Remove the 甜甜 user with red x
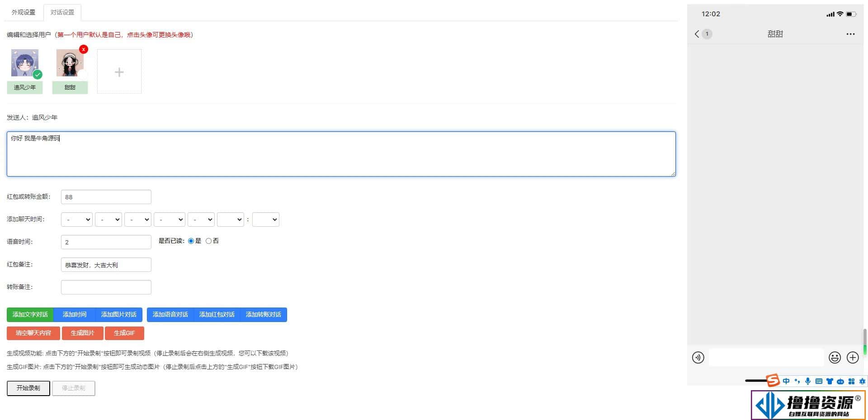868x420 pixels. point(84,49)
